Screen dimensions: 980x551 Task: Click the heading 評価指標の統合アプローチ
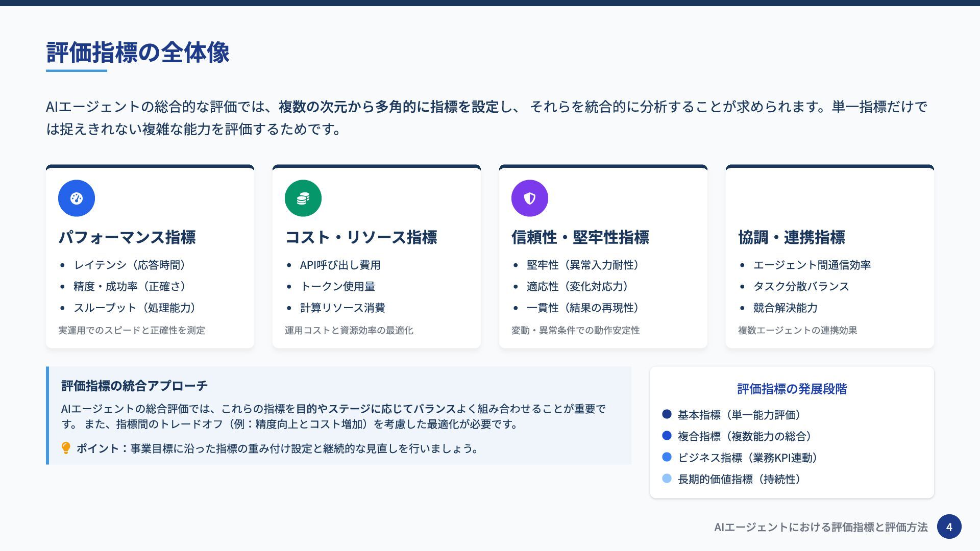point(135,386)
